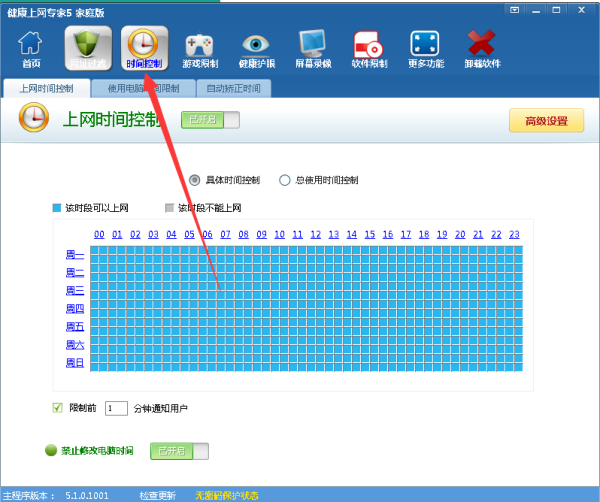Click 检查更新 link in status bar
Viewport: 600px width, 502px height.
[157, 495]
